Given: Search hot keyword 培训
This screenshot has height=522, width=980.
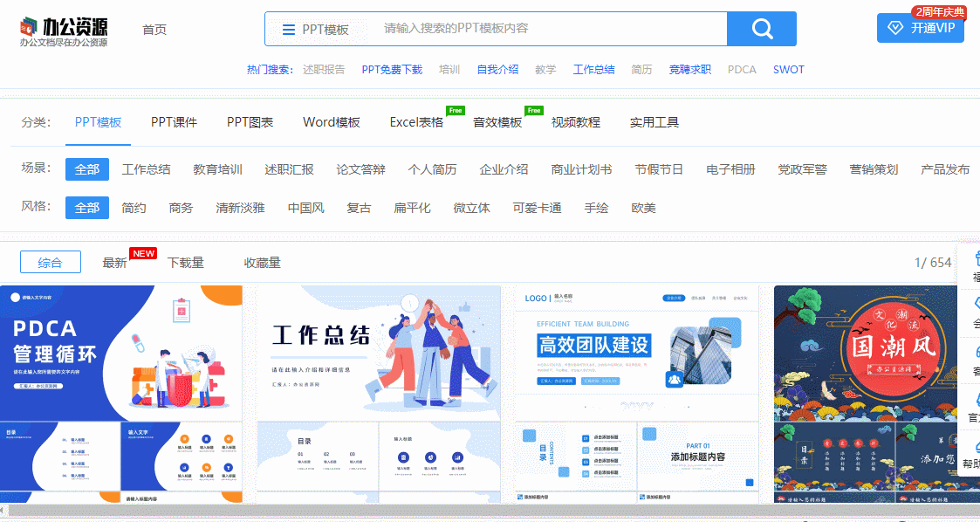Looking at the screenshot, I should point(449,69).
